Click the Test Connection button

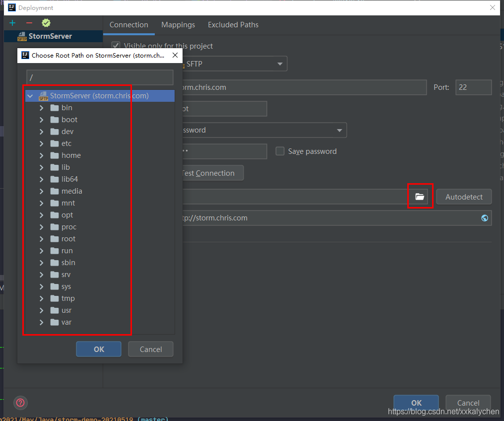(212, 173)
